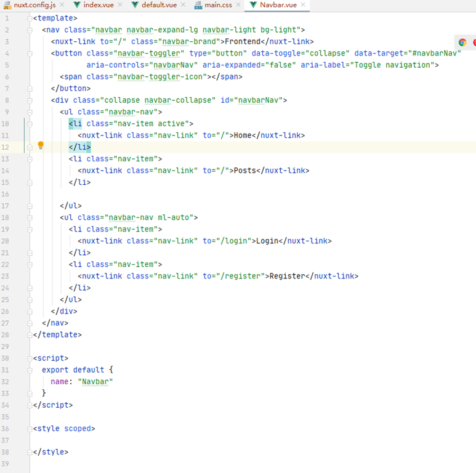Switch to the nuxt.config.js tab
Screen dimensions: 476x473
tap(34, 5)
